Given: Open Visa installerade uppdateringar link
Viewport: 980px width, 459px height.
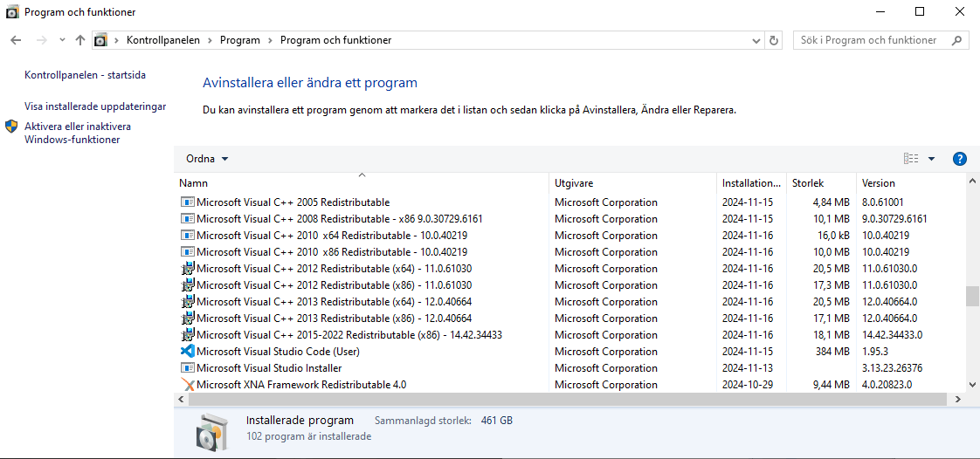Looking at the screenshot, I should click(95, 106).
